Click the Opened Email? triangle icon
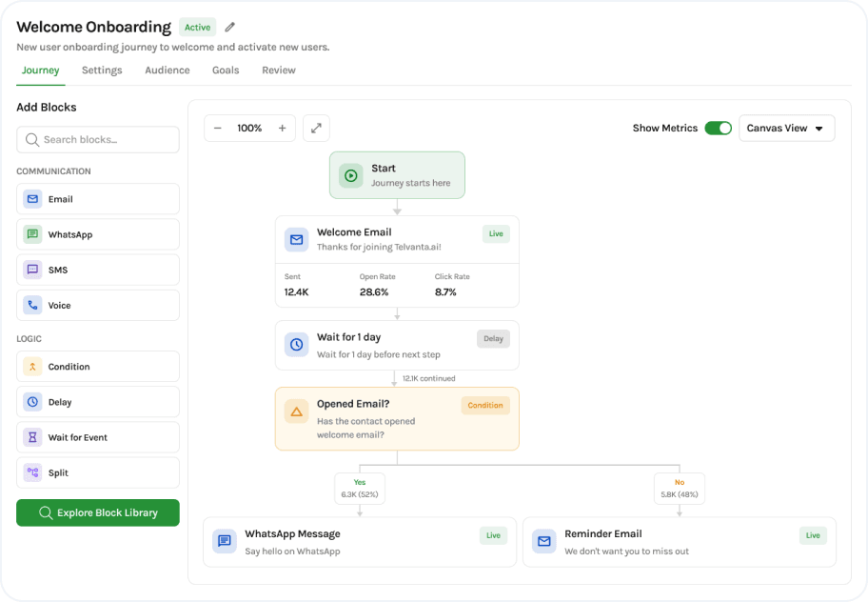 (297, 411)
